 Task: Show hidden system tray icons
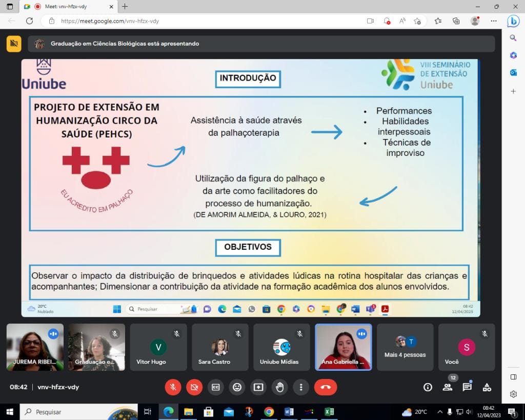coord(440,412)
